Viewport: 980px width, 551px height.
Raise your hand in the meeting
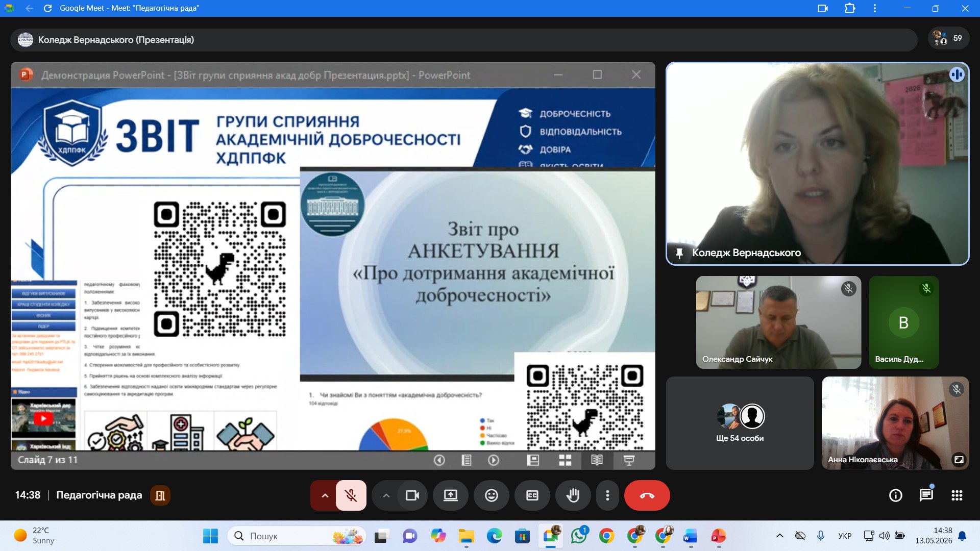click(573, 495)
